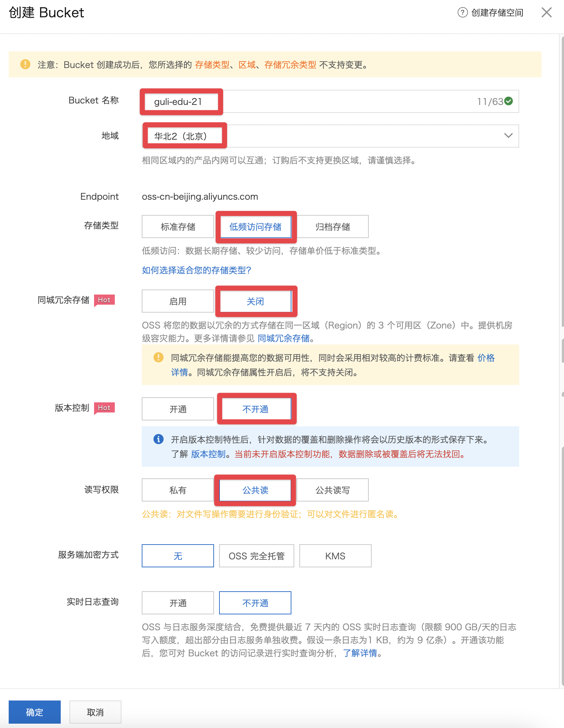
Task: Open the 同城冗余存储 details link
Action: tap(284, 338)
